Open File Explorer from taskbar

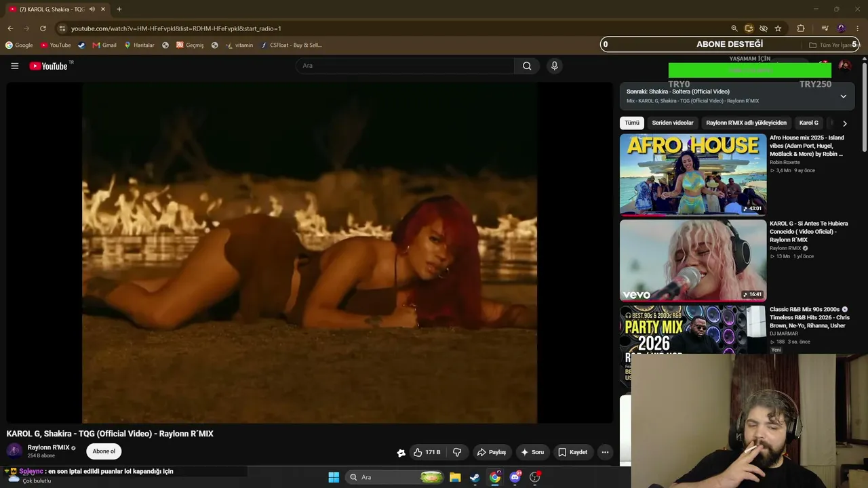click(x=455, y=477)
